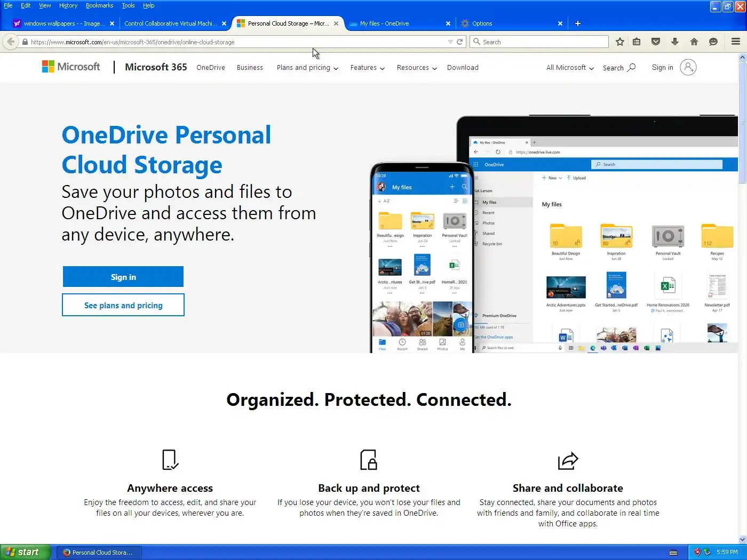Open the Tools menu
This screenshot has height=560, width=747.
pos(128,5)
